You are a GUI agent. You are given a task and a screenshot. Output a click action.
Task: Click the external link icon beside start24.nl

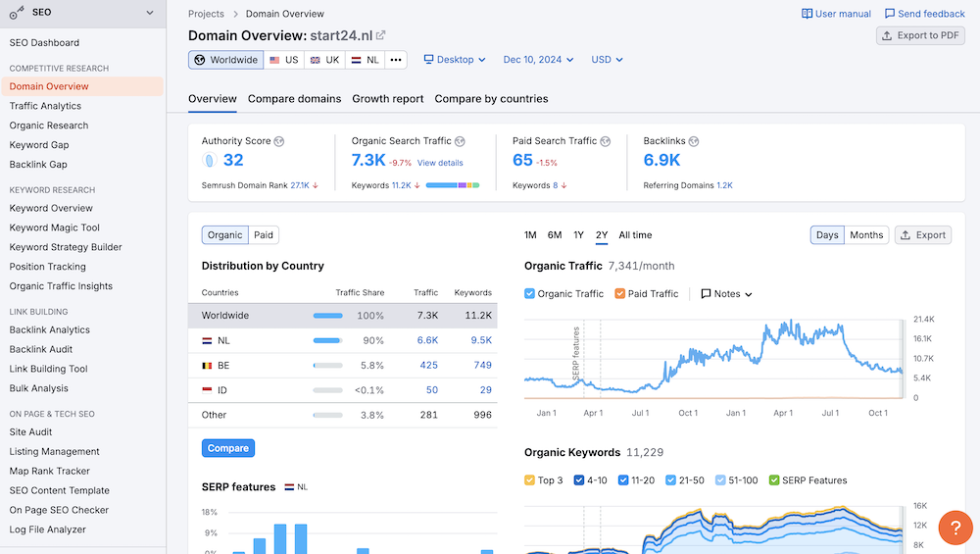pyautogui.click(x=381, y=35)
